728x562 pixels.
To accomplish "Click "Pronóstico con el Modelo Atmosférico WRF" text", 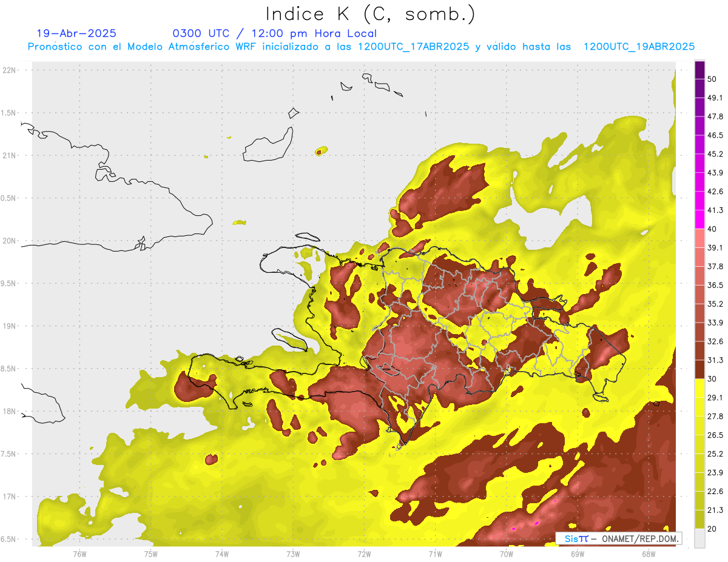I will click(143, 46).
